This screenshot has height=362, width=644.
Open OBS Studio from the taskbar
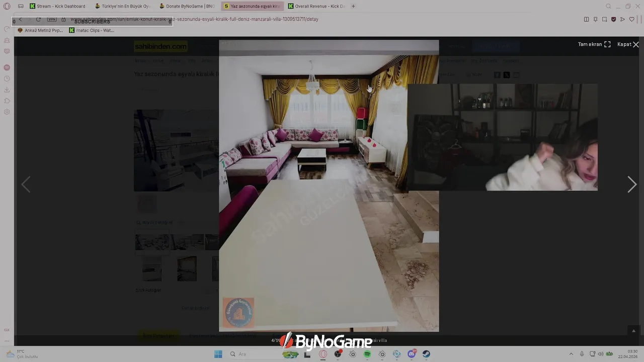coord(338,354)
